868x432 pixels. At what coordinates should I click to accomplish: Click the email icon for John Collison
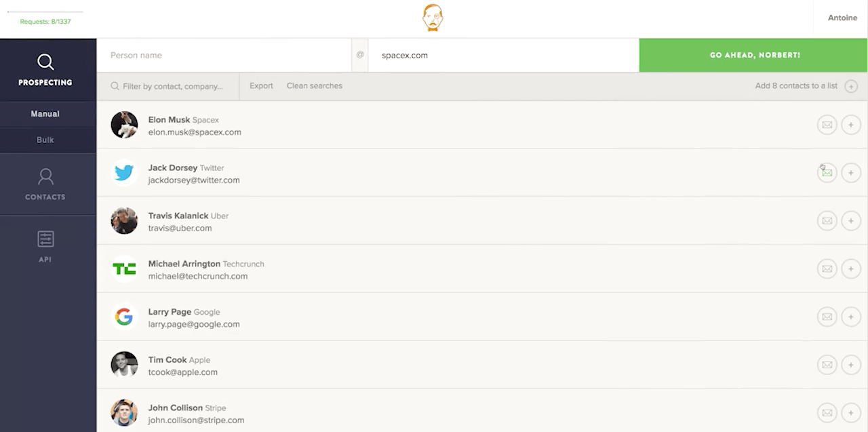click(827, 412)
